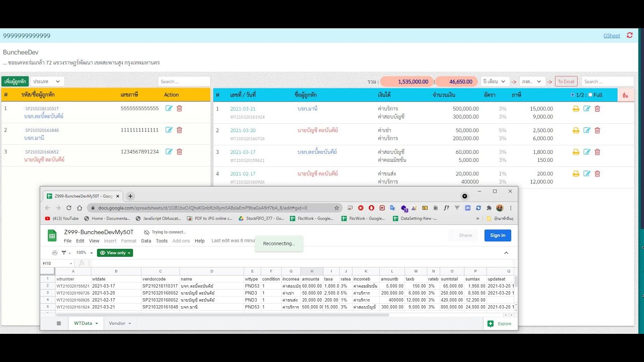Click the refresh icon next to GSheet
644x362 pixels.
pyautogui.click(x=630, y=36)
